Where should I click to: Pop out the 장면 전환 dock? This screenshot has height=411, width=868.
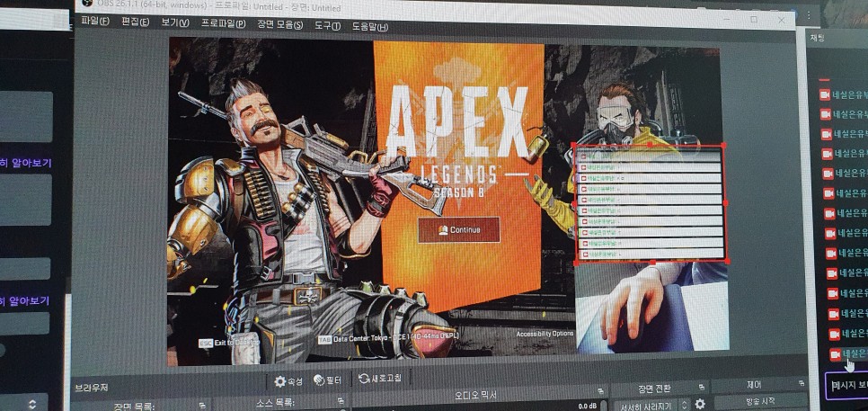[x=702, y=388]
